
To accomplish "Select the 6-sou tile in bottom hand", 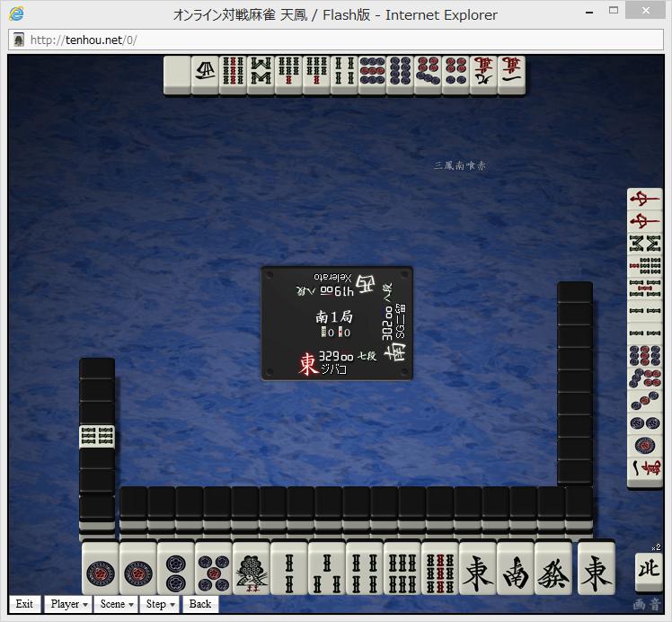I will pos(402,568).
